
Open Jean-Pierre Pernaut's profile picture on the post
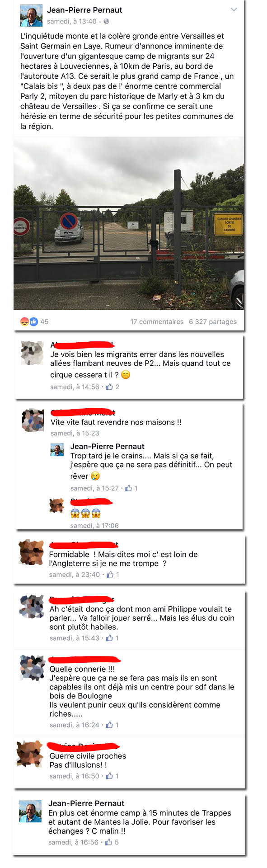(x=31, y=16)
